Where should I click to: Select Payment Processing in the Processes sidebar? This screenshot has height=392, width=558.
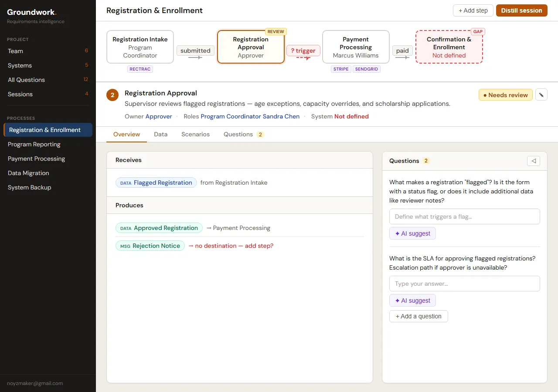(x=36, y=159)
